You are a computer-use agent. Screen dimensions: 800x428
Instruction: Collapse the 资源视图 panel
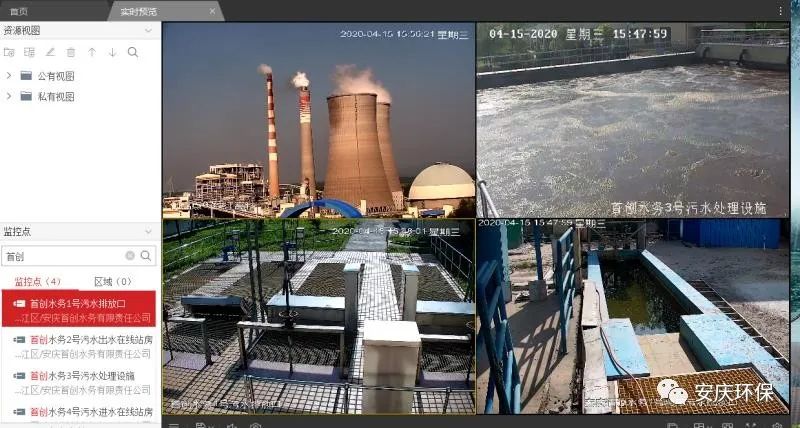click(148, 31)
